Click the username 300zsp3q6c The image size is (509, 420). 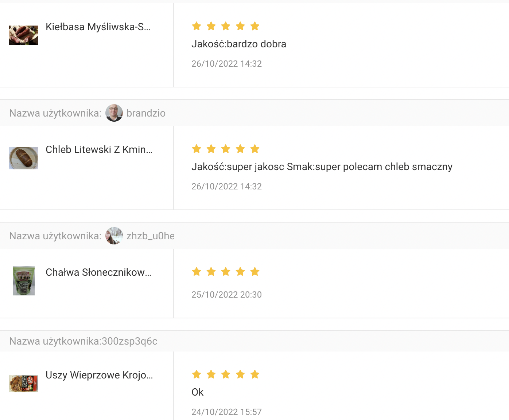129,341
